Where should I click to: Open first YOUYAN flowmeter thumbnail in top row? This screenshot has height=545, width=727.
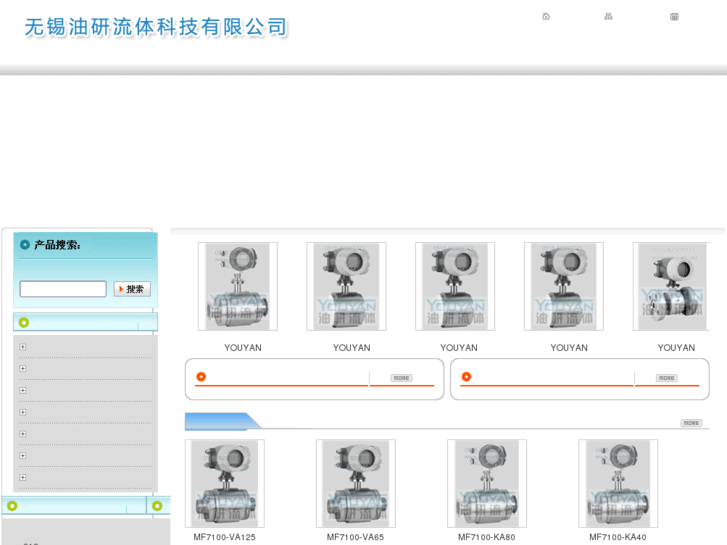(238, 286)
